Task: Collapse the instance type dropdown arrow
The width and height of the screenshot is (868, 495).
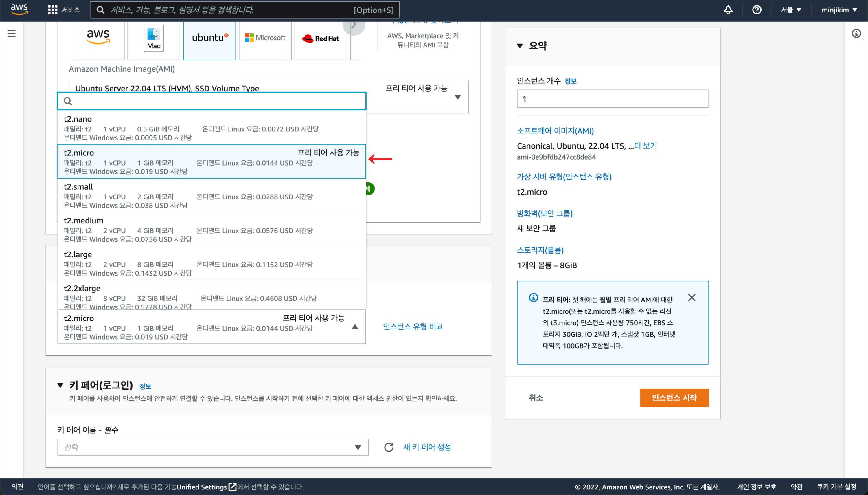Action: (x=355, y=327)
